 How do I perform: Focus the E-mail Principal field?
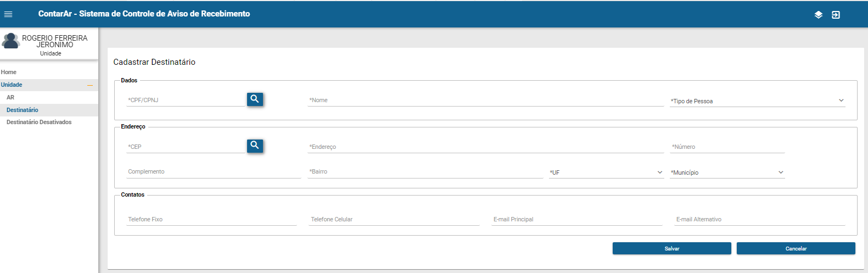(x=577, y=220)
